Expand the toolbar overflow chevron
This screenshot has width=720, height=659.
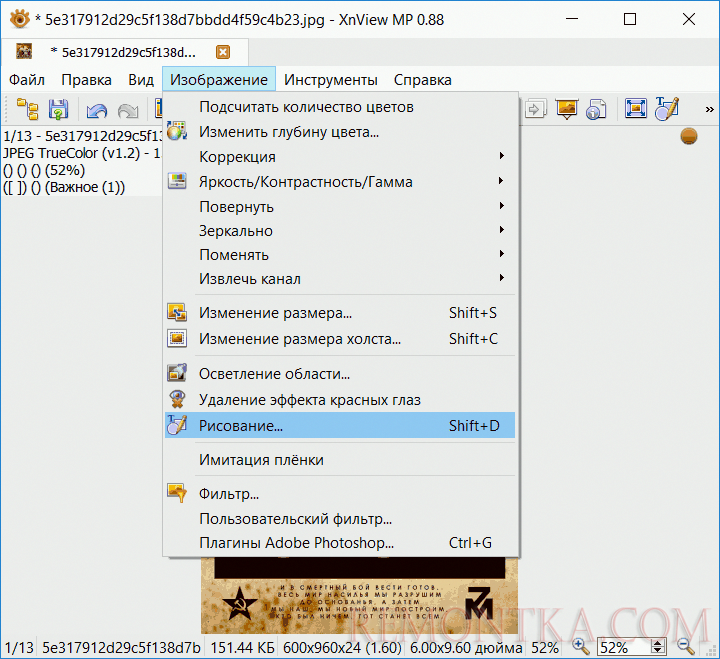[x=709, y=109]
